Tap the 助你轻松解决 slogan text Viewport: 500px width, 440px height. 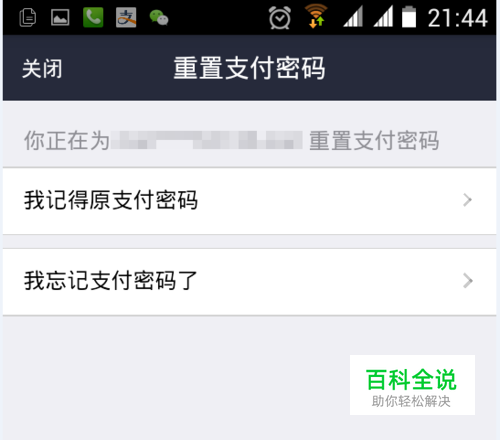point(411,401)
